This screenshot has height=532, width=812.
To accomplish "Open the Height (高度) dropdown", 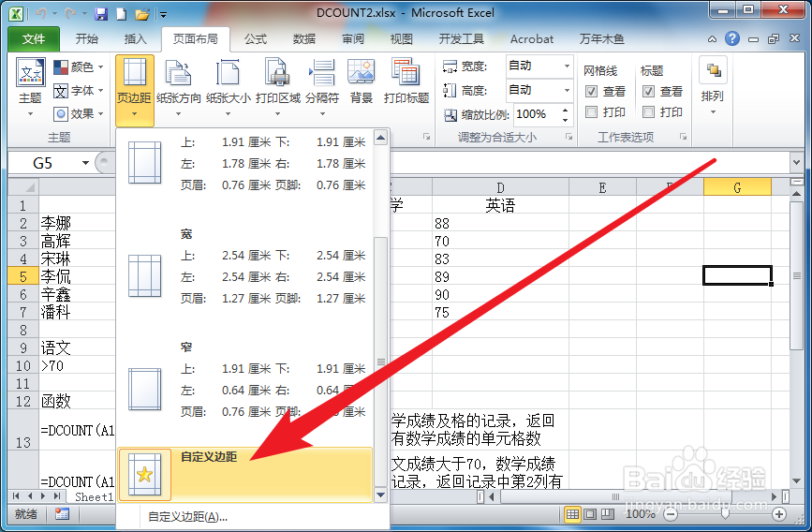I will click(x=567, y=90).
